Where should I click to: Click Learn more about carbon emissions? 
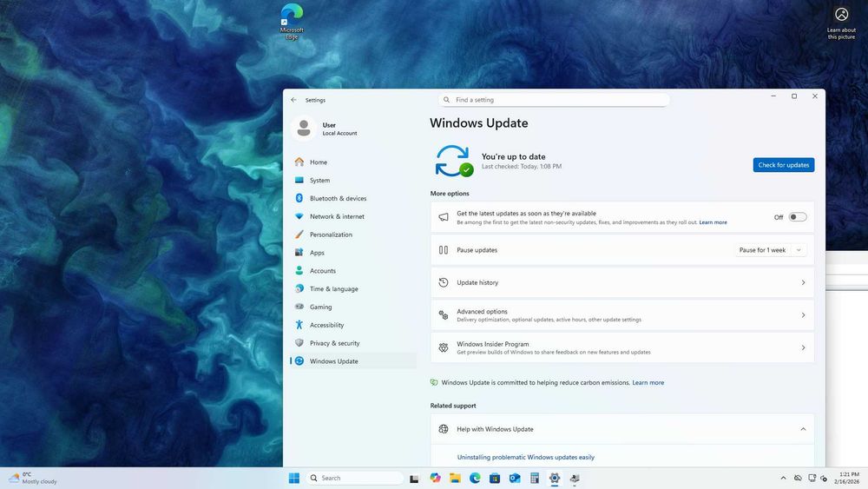pos(648,383)
